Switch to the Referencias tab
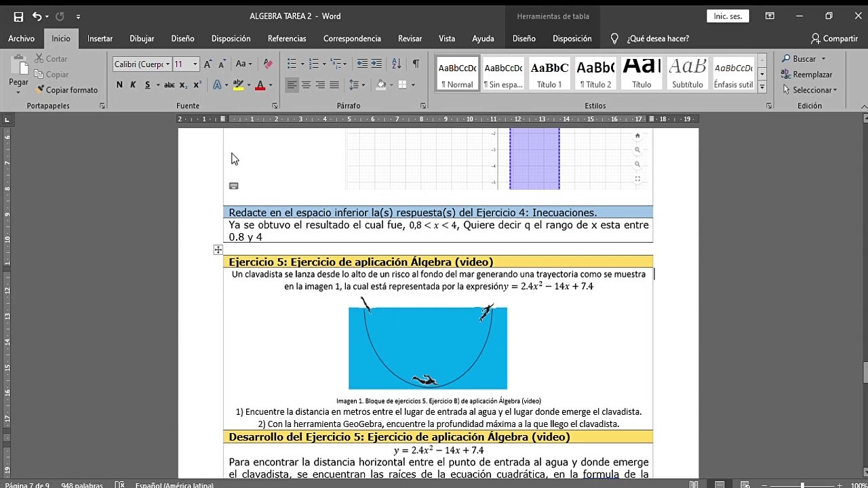 click(x=287, y=39)
